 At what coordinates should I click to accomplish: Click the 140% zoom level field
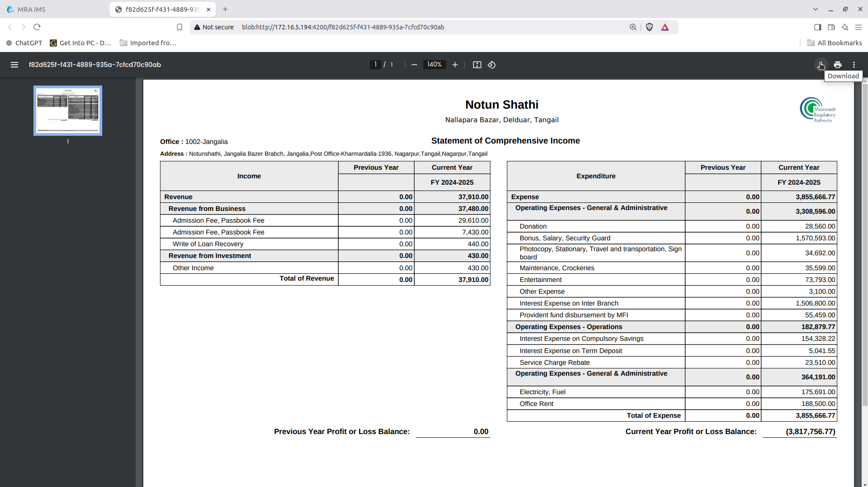coord(434,65)
